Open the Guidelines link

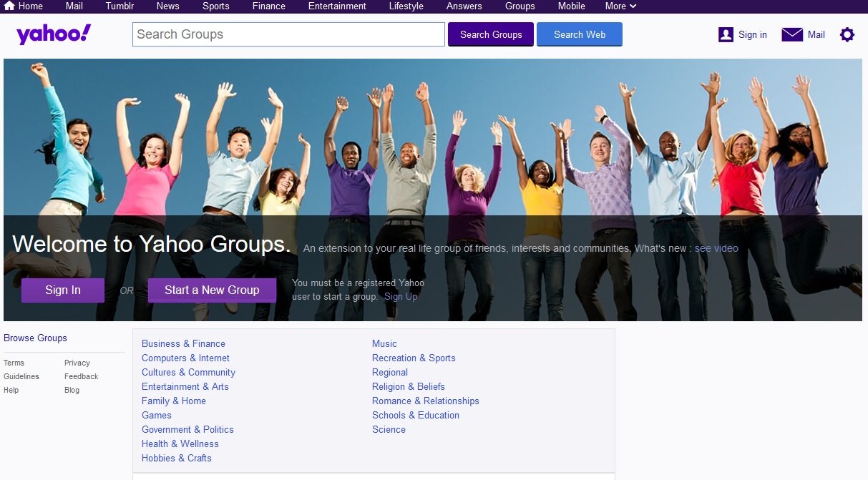(x=21, y=376)
